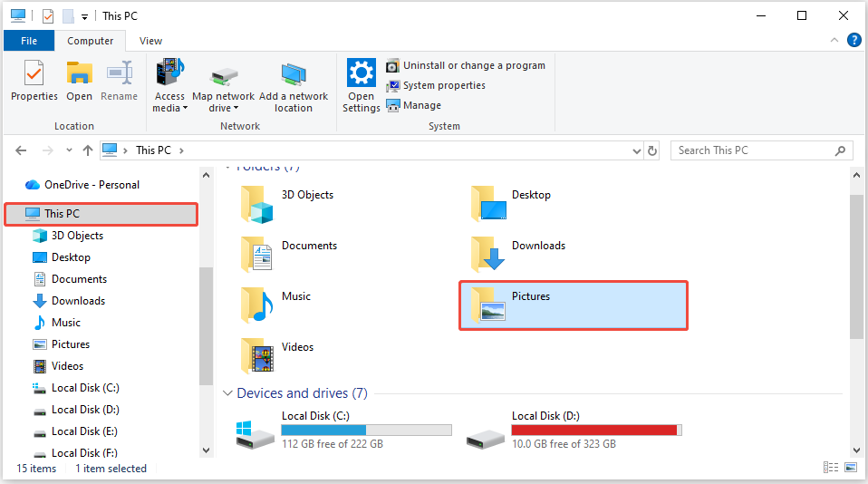Select Videos in navigation pane
The width and height of the screenshot is (868, 484).
tap(58, 366)
